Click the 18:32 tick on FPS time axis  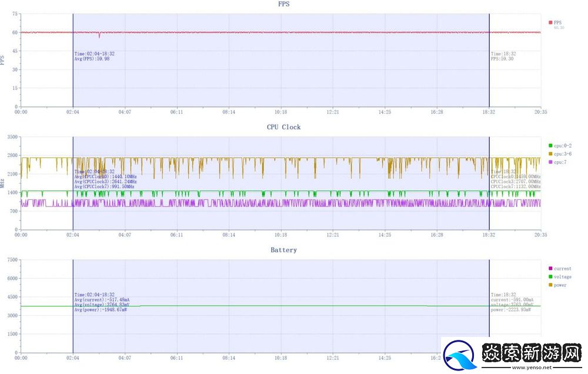(489, 111)
